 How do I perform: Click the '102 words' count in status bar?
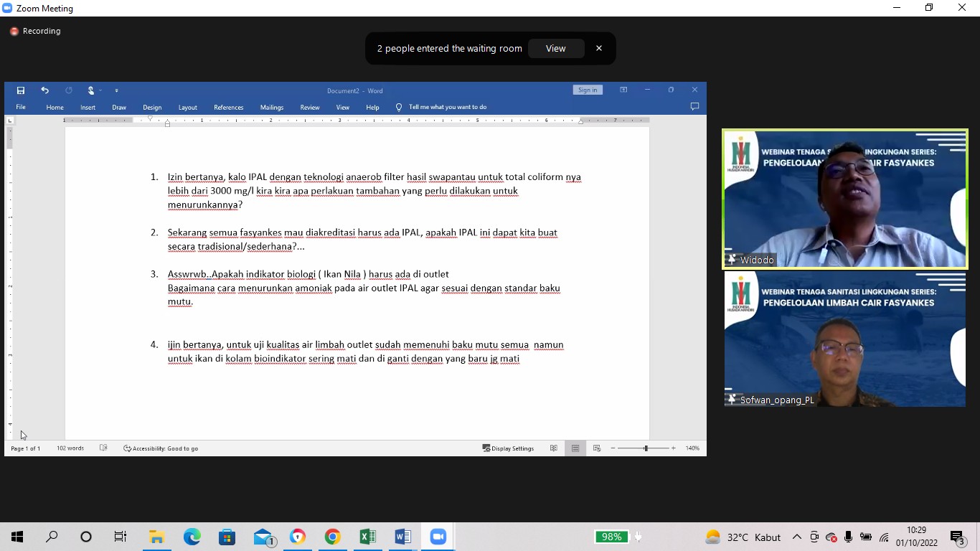pyautogui.click(x=70, y=448)
